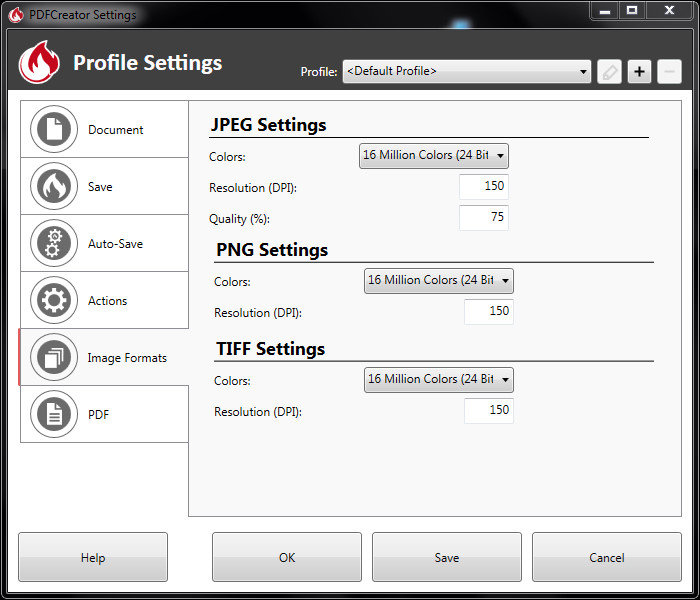Maximize the PDFCreator Settings window

[632, 11]
